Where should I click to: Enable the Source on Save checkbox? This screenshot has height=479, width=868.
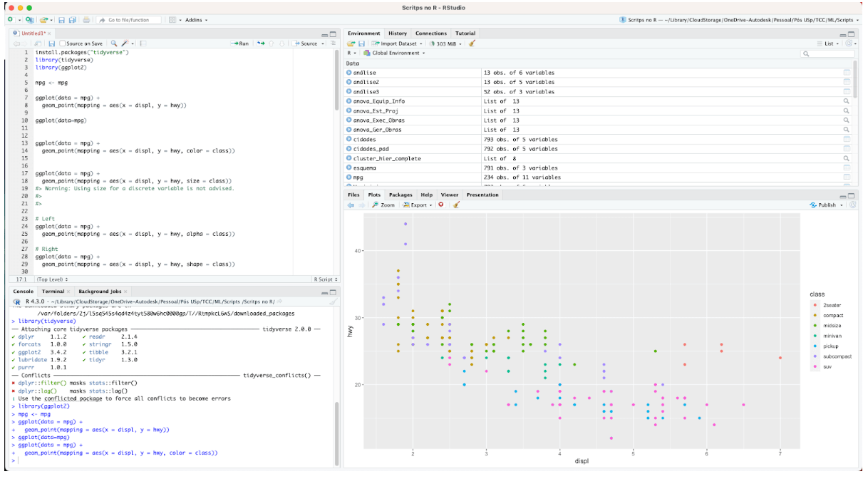point(63,43)
